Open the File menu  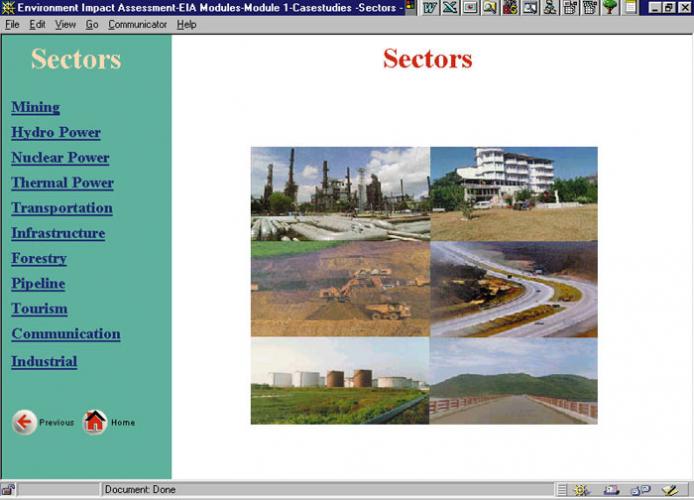[x=12, y=25]
